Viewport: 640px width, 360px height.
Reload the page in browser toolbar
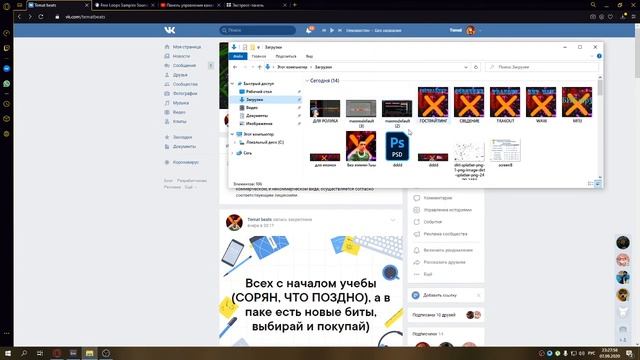(x=41, y=17)
